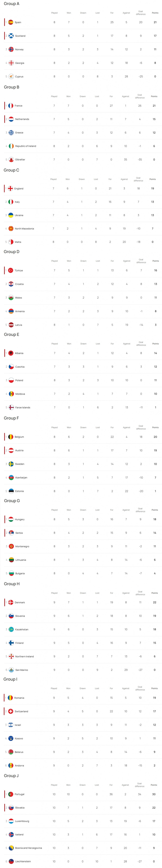This screenshot has height=868, width=162.
Task: Click the France flag icon in Group B
Action: pyautogui.click(x=11, y=105)
